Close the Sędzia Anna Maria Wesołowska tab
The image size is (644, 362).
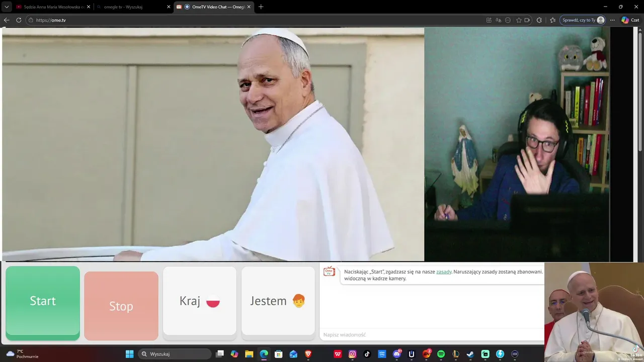89,7
